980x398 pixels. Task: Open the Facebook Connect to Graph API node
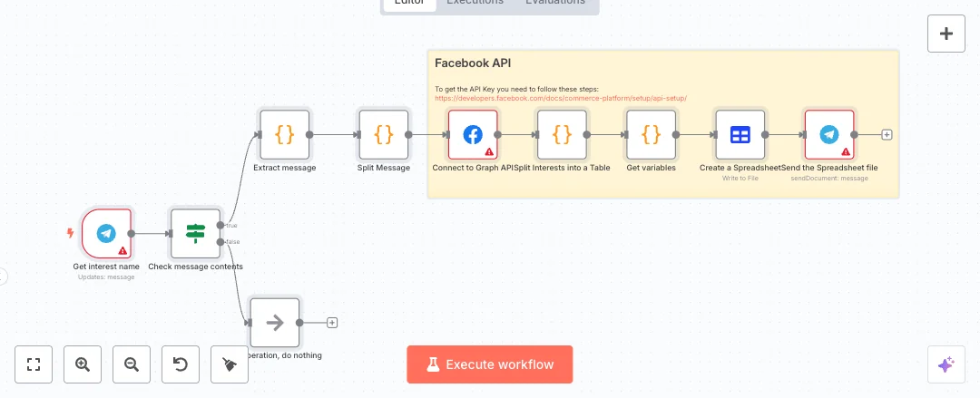pos(473,135)
